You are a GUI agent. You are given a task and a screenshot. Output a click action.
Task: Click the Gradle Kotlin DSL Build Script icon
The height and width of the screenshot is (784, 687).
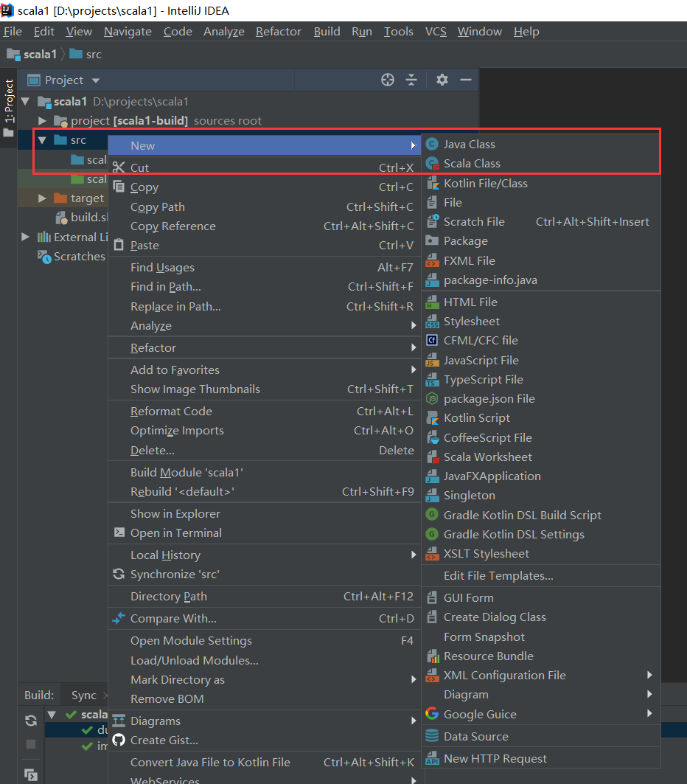432,515
